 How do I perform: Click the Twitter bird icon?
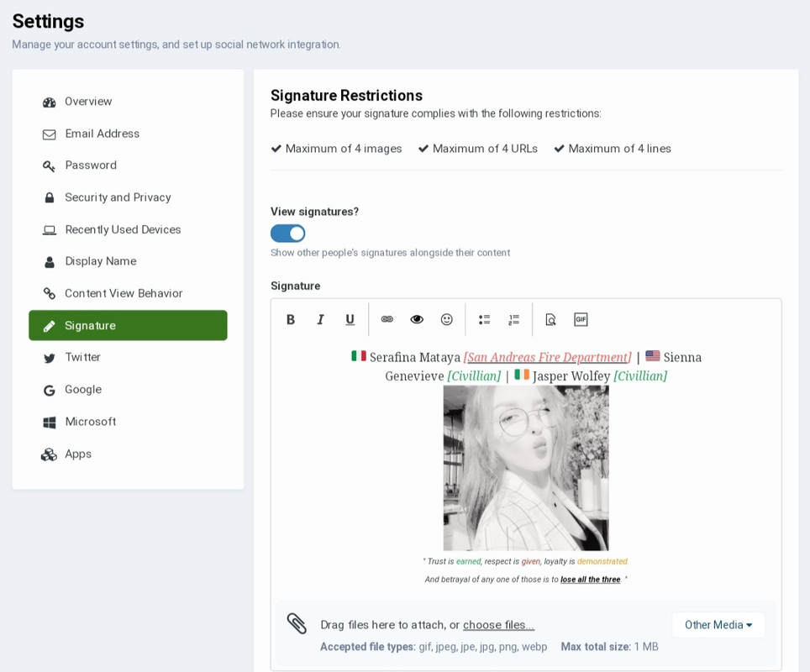(x=49, y=358)
